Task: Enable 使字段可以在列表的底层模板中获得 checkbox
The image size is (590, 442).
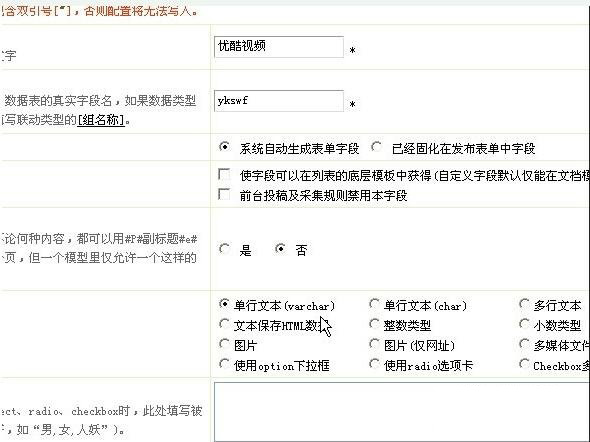Action: (x=224, y=174)
